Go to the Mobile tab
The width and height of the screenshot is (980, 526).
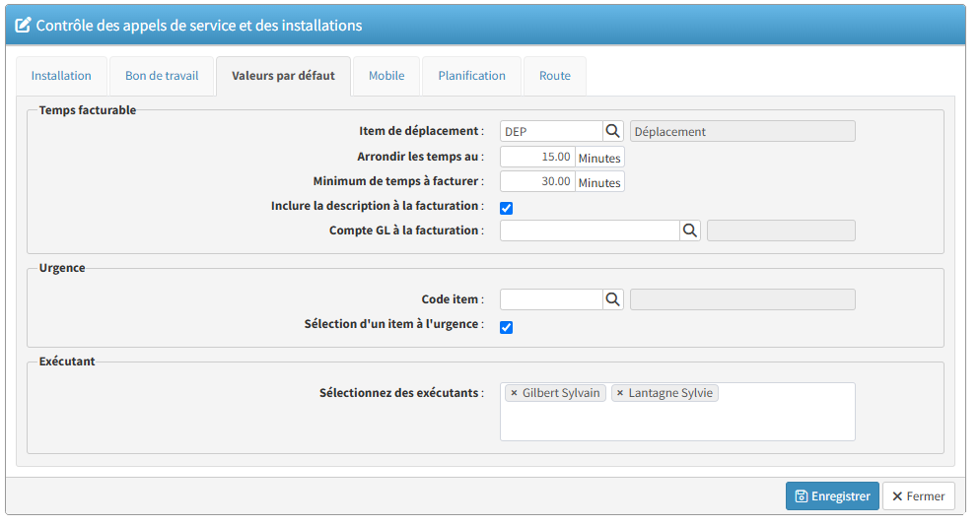(x=386, y=76)
